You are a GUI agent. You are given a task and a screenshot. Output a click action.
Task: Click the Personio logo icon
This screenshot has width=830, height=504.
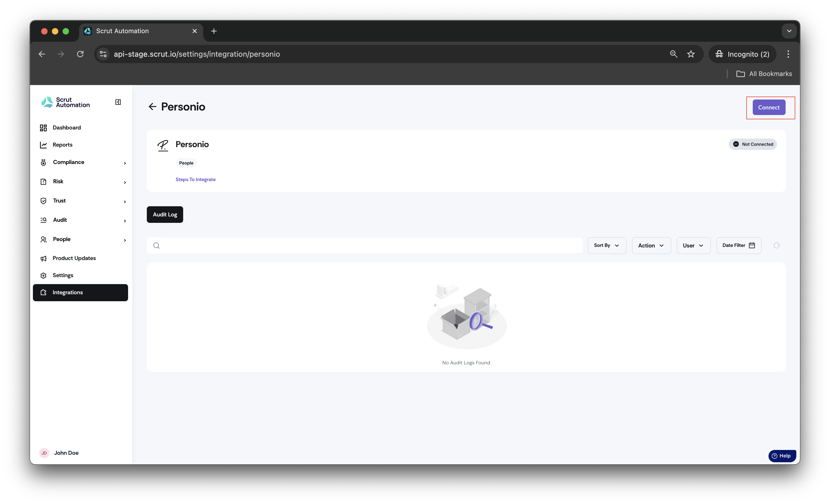[x=163, y=146]
